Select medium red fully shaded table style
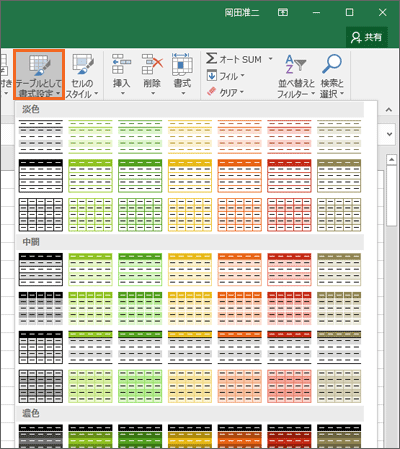This screenshot has height=449, width=400. [x=289, y=386]
